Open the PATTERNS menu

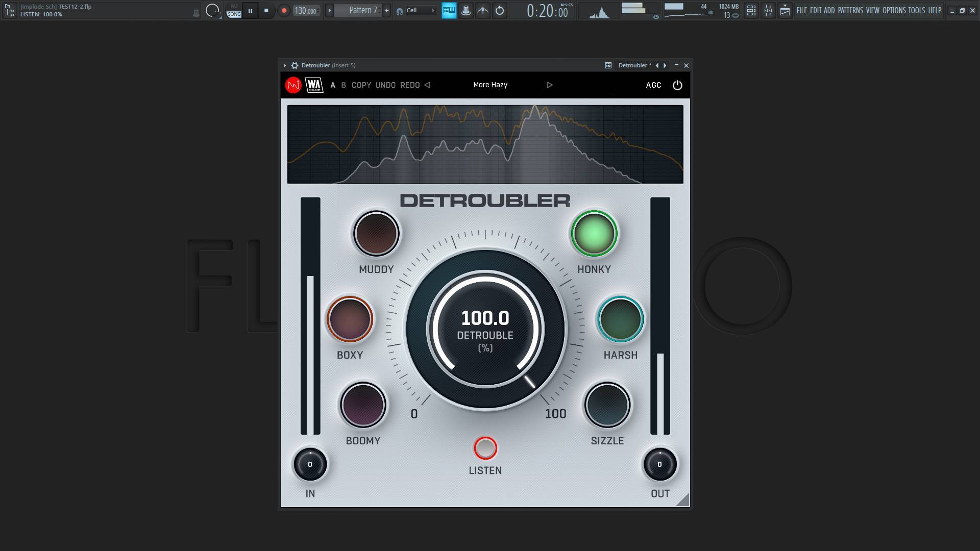850,10
